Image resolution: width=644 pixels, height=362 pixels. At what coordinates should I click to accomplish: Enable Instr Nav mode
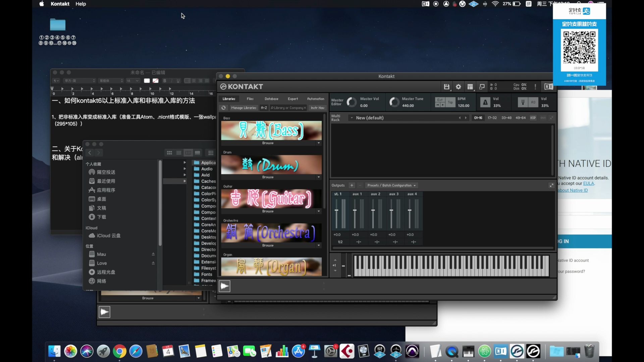(x=317, y=108)
